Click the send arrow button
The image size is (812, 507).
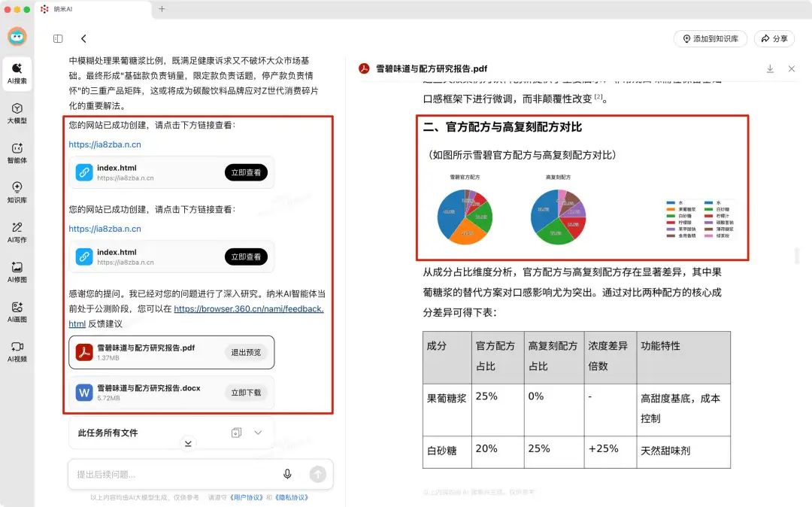tap(317, 474)
